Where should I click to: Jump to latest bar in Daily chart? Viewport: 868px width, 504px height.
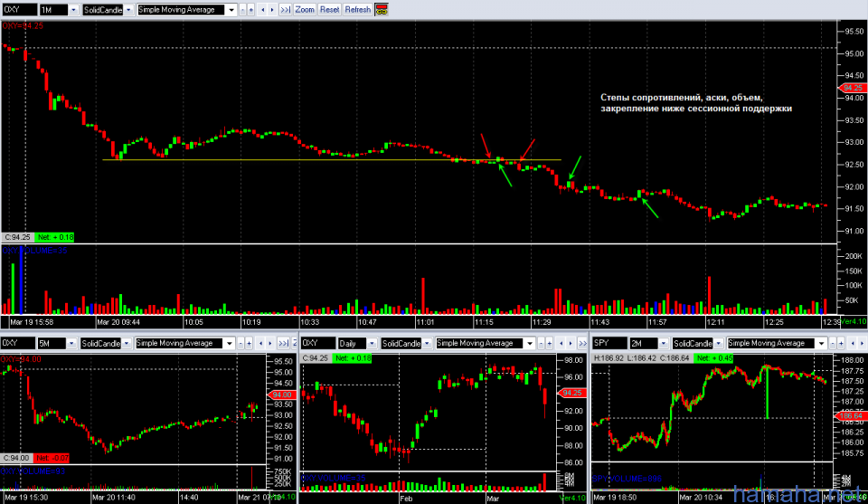click(x=582, y=343)
